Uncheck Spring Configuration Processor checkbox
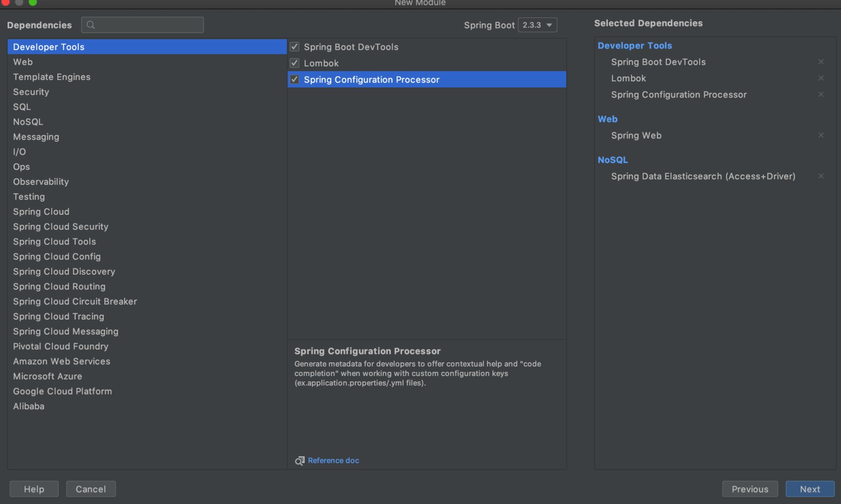841x504 pixels. point(295,79)
